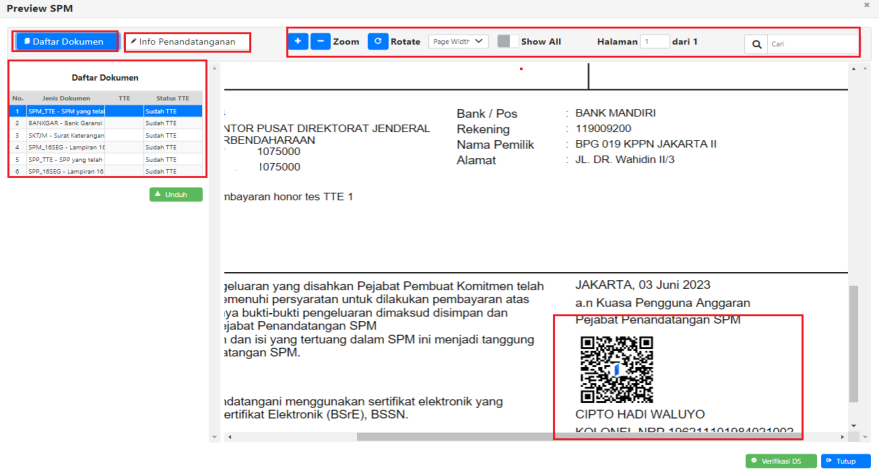Click the zoom in plus button
The height and width of the screenshot is (473, 879).
click(298, 42)
